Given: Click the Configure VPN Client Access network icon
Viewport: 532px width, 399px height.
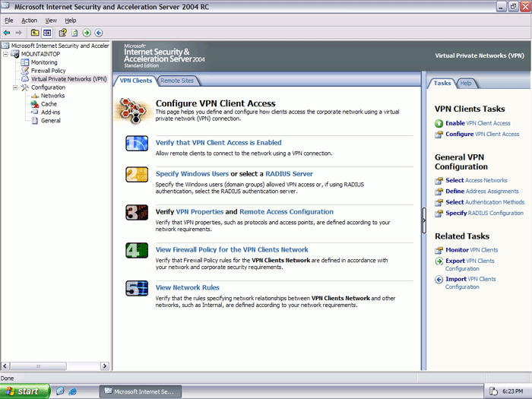Looking at the screenshot, I should coord(133,111).
